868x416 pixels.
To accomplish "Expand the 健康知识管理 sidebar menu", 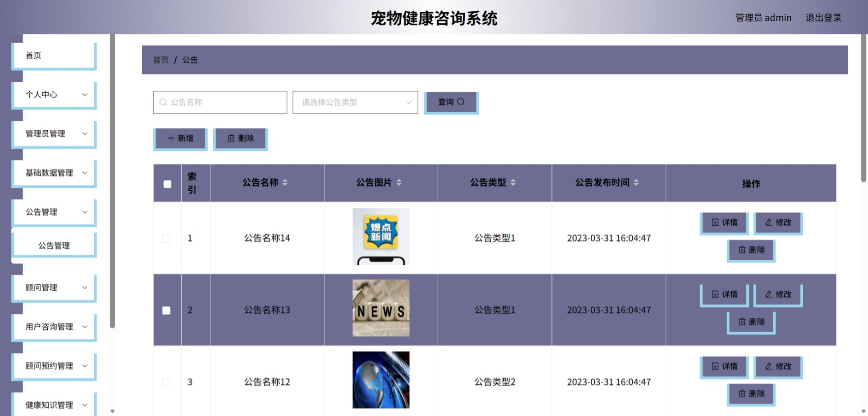I will [x=54, y=405].
